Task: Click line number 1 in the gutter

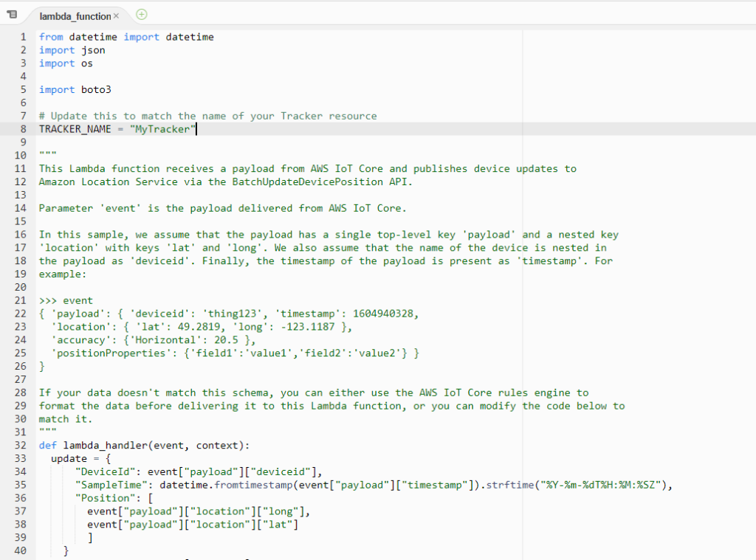Action: pyautogui.click(x=23, y=37)
